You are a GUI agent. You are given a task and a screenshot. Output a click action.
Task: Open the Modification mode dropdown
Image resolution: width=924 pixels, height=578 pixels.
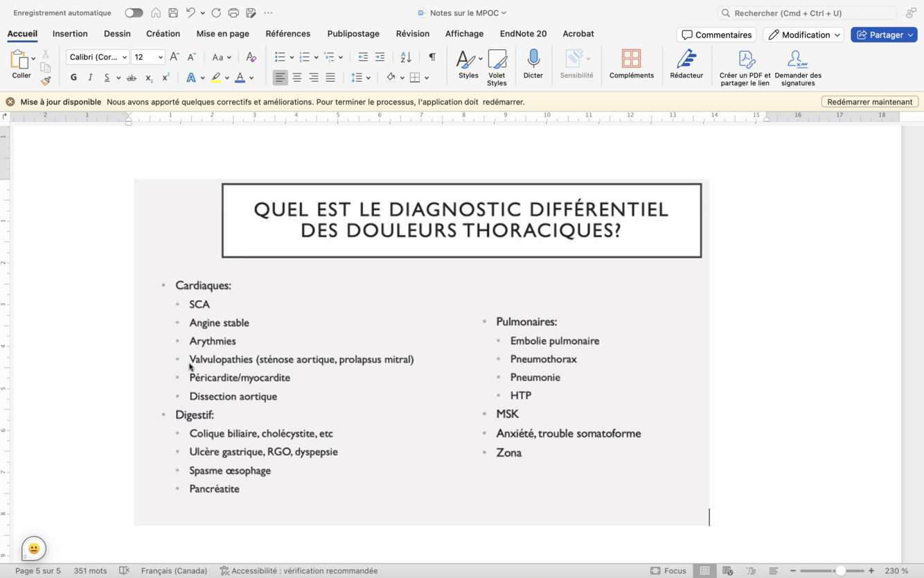click(x=803, y=35)
